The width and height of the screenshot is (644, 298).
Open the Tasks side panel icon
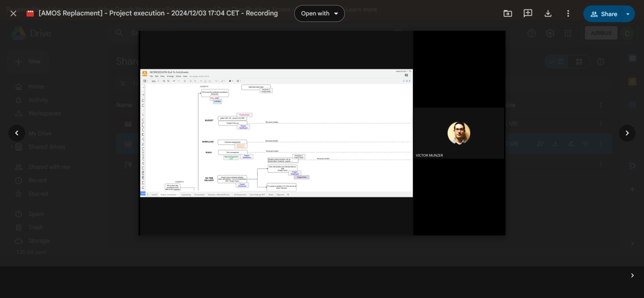(x=632, y=105)
